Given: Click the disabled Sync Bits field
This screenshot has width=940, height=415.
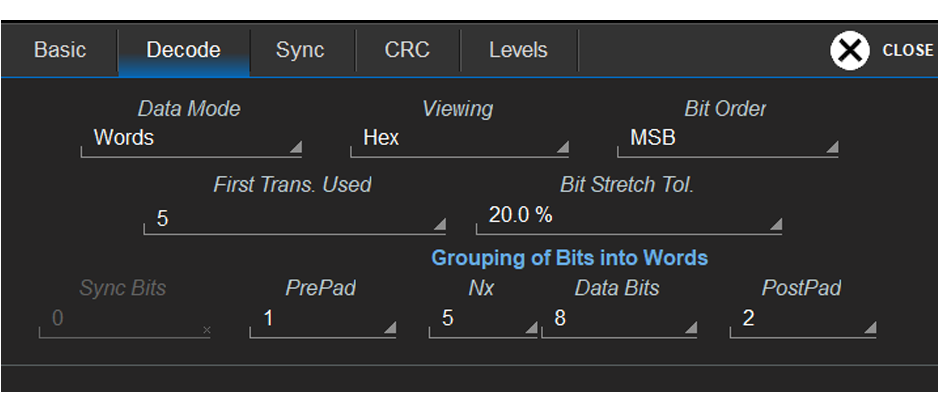Looking at the screenshot, I should 124,320.
